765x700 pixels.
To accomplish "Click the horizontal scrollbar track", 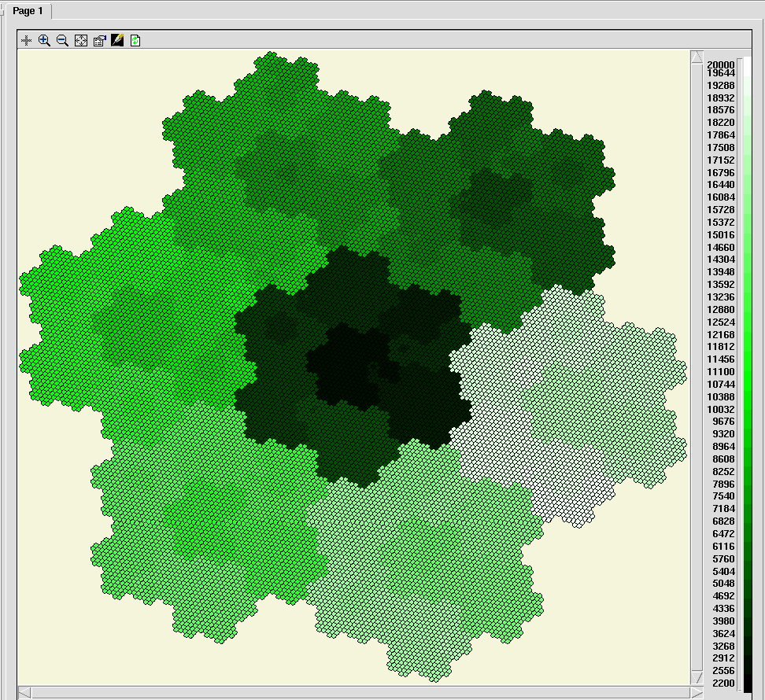I will [x=360, y=692].
